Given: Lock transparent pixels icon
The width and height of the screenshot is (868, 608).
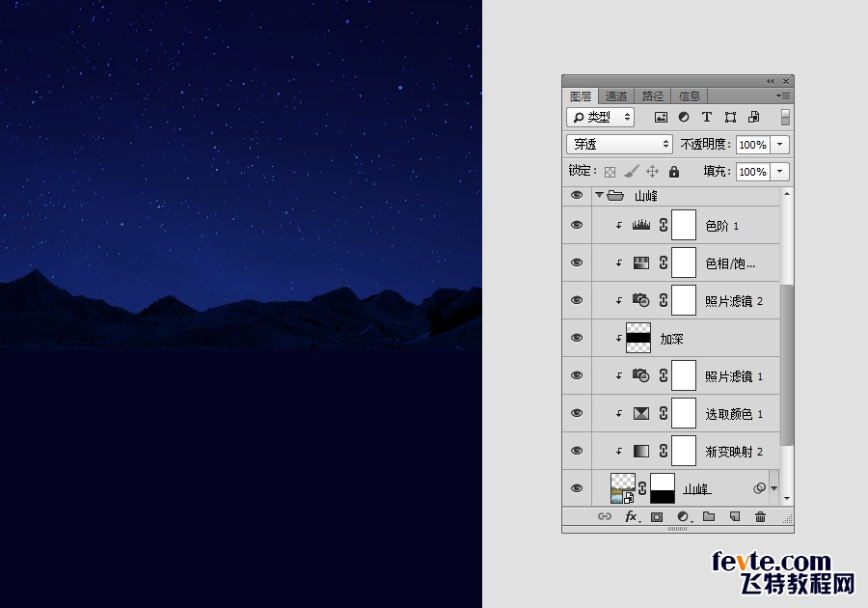Looking at the screenshot, I should coord(610,172).
